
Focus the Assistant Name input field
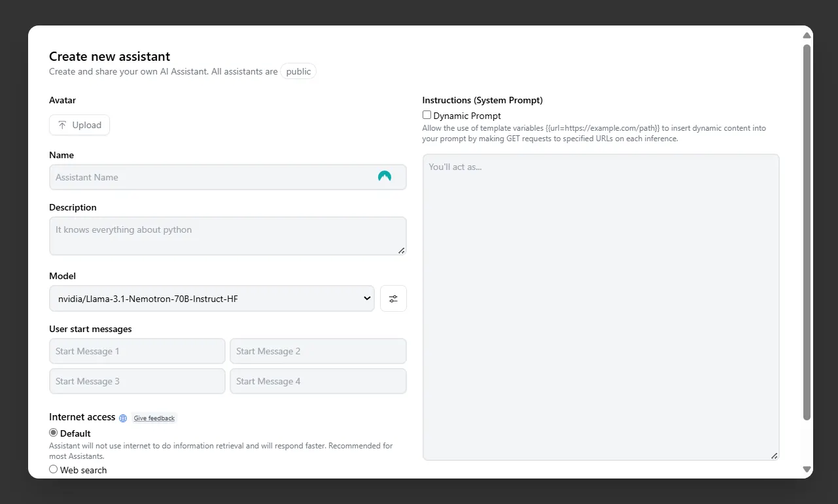pos(209,177)
